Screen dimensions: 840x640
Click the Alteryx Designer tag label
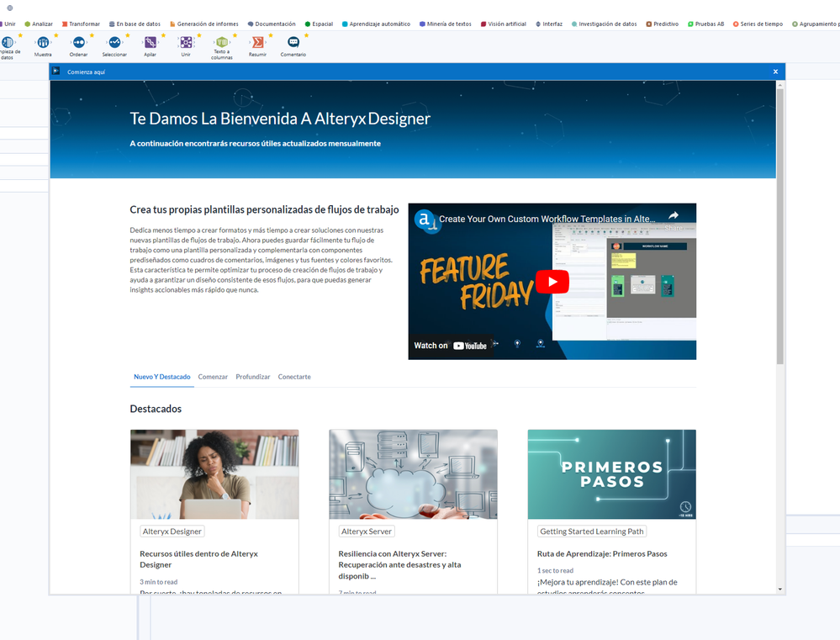click(172, 532)
